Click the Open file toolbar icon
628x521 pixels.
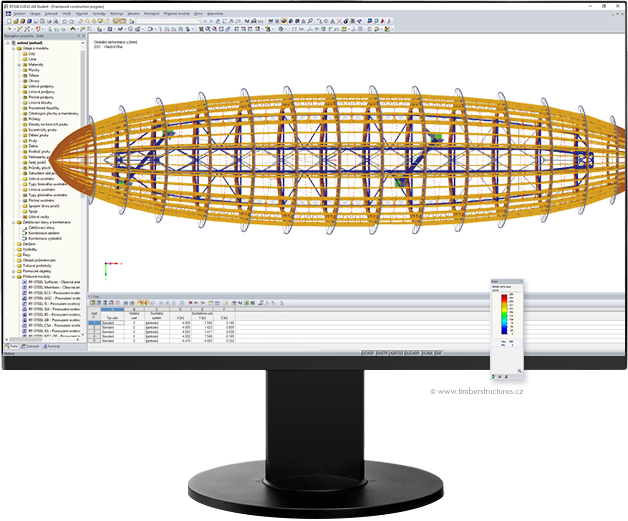(16, 21)
